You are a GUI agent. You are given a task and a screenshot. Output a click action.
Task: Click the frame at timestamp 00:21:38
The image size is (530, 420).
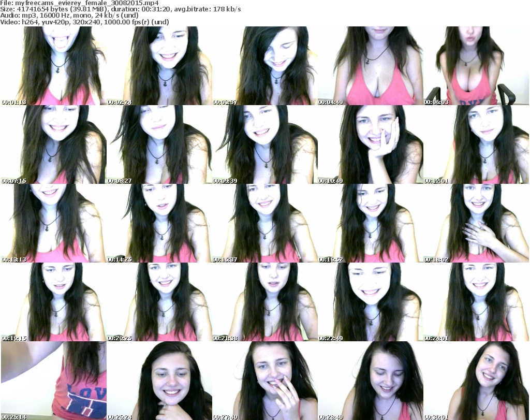(264, 302)
